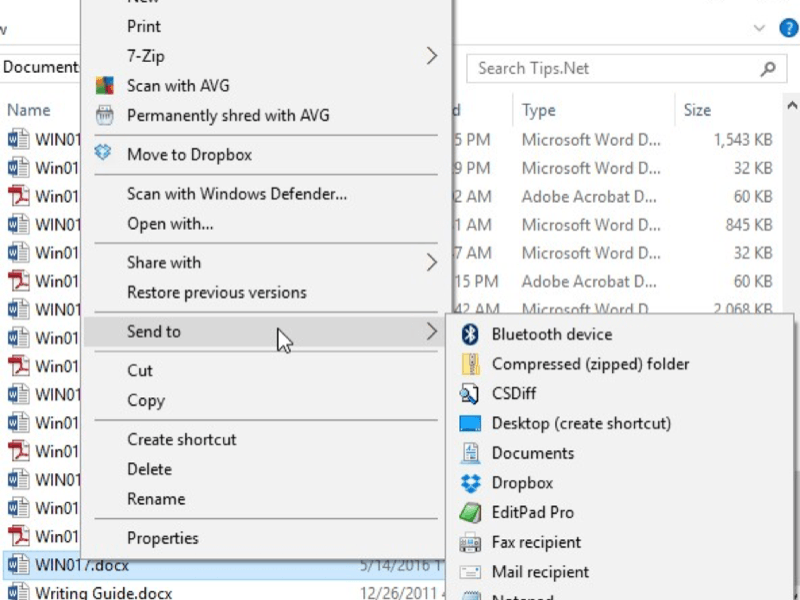Click the Dropbox icon beside Move to Dropbox
The width and height of the screenshot is (800, 600).
103,153
